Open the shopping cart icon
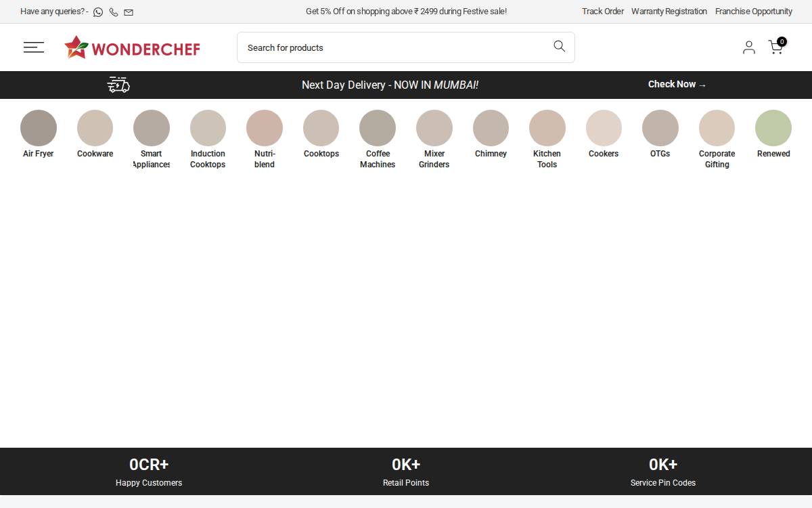 pyautogui.click(x=777, y=46)
